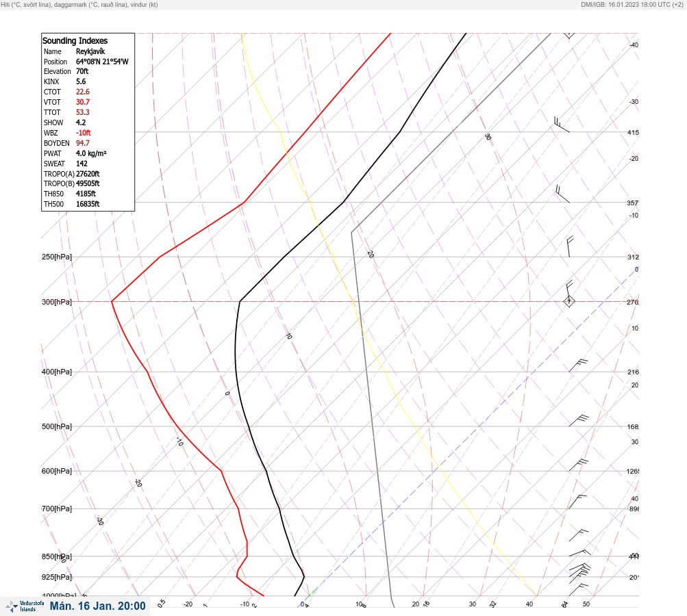Select the VTOT value 30.7
Viewport: 687px width, 616px height.
(x=82, y=101)
